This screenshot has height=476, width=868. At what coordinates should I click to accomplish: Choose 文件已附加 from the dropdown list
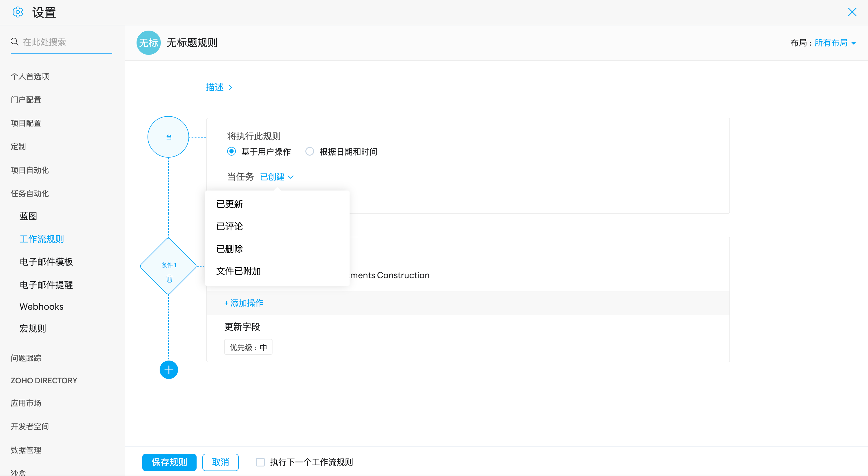238,271
